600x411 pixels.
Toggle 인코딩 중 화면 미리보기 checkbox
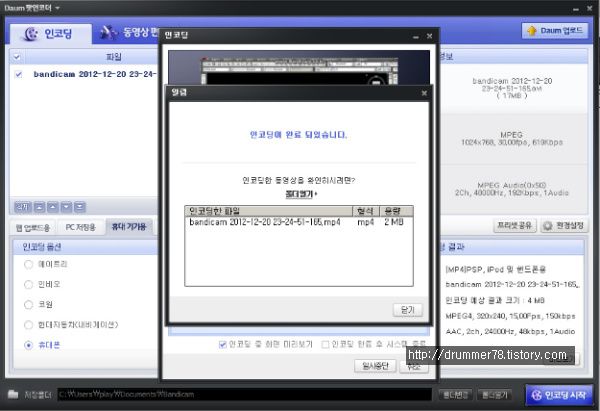click(x=222, y=344)
